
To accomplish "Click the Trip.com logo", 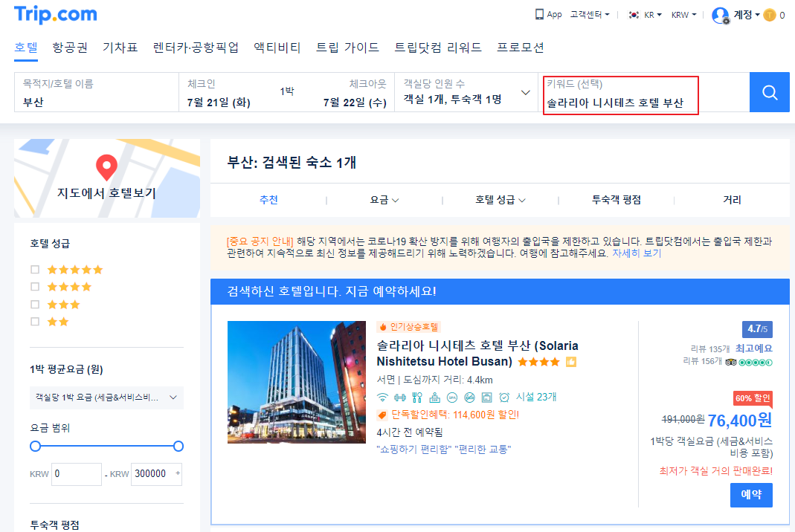I will (55, 14).
